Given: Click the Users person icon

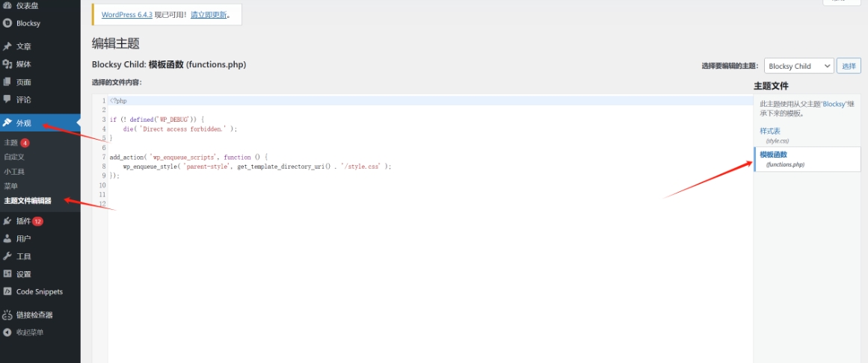Looking at the screenshot, I should click(7, 238).
